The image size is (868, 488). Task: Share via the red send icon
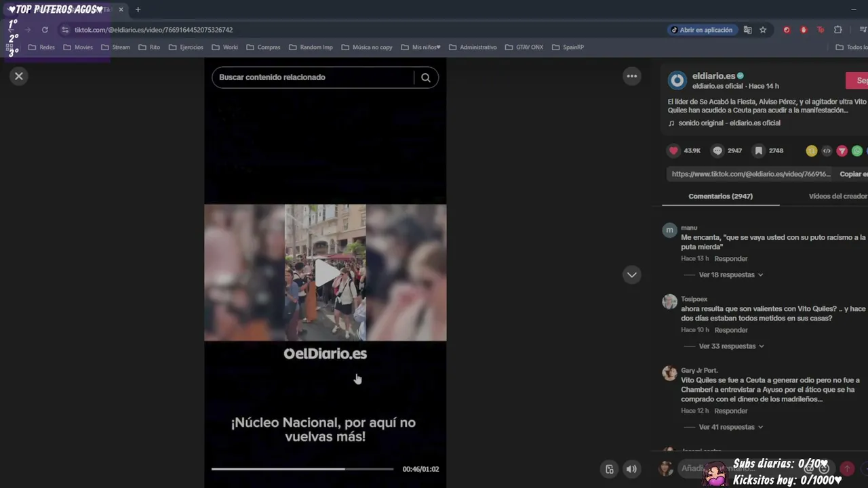842,151
